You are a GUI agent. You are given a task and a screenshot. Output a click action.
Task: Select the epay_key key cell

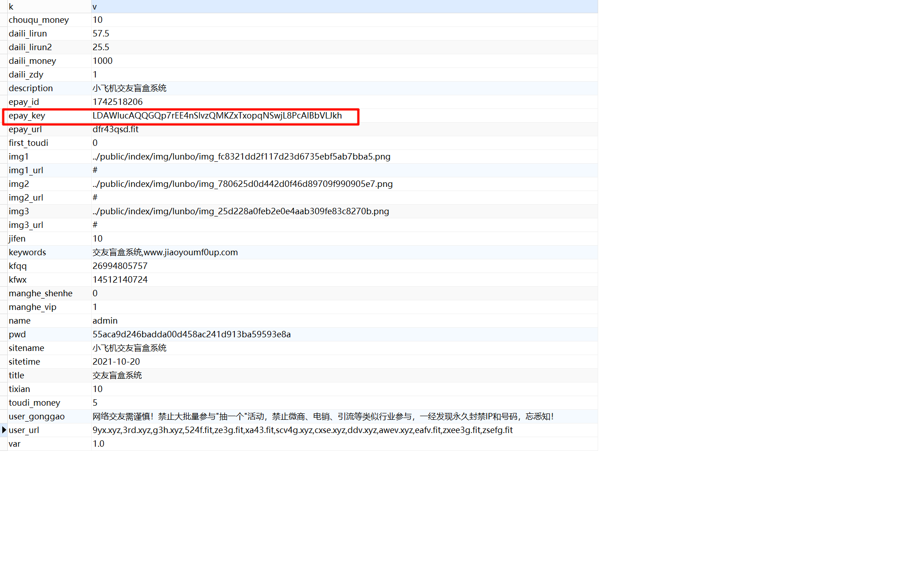click(x=27, y=116)
